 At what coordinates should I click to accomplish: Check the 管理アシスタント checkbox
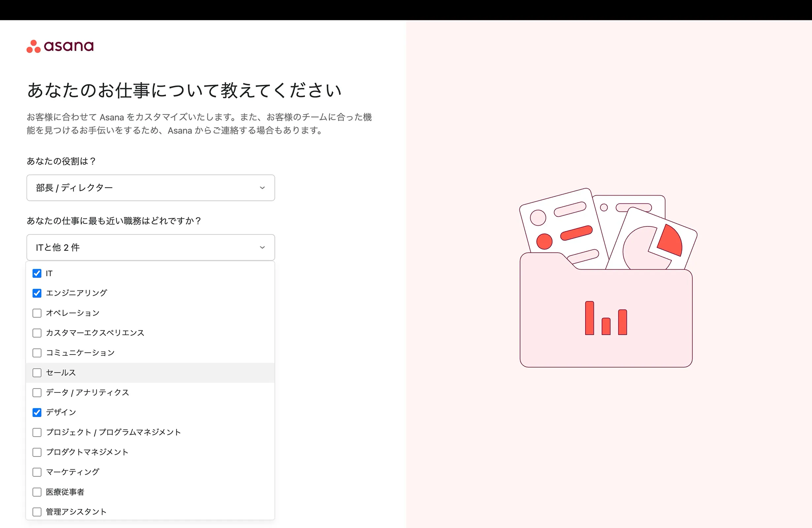click(x=37, y=511)
